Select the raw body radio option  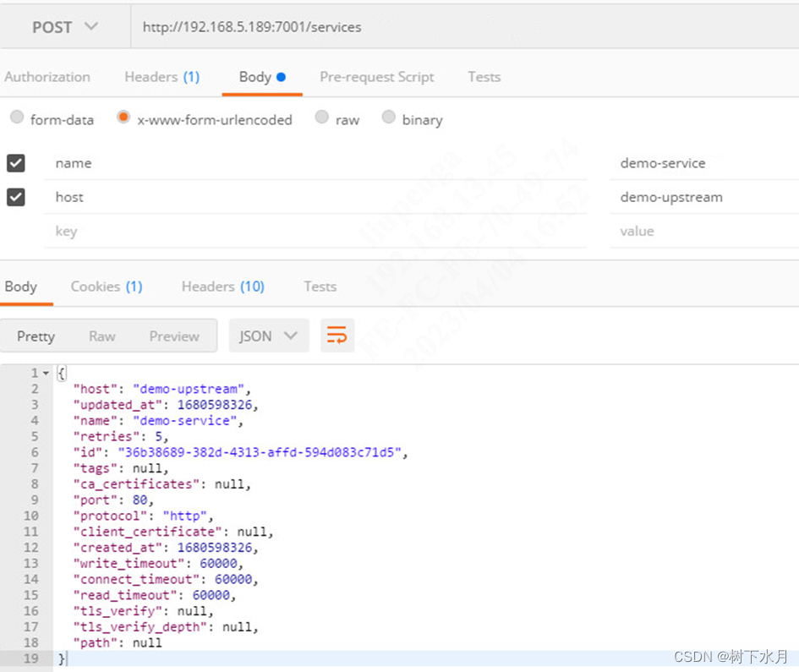(321, 117)
